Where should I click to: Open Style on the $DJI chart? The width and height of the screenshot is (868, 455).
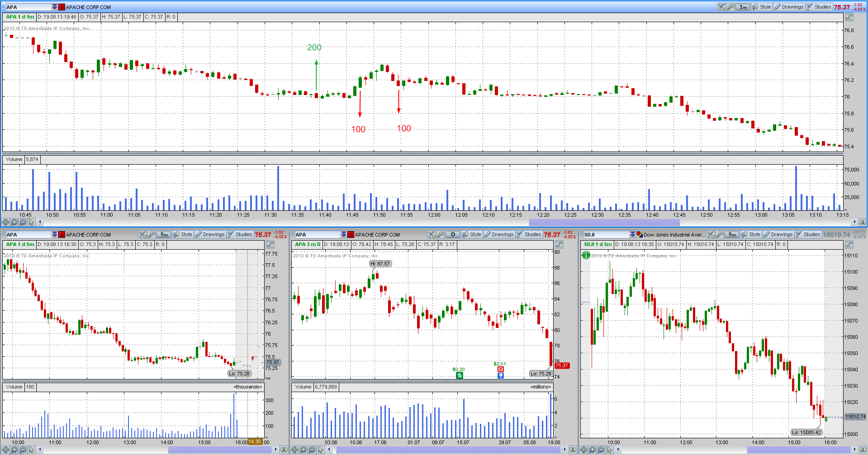tap(751, 234)
